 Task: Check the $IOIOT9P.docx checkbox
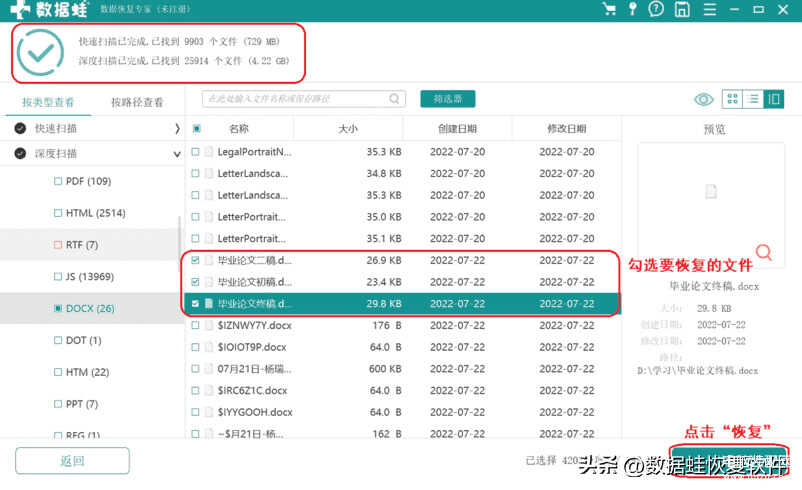pyautogui.click(x=195, y=347)
